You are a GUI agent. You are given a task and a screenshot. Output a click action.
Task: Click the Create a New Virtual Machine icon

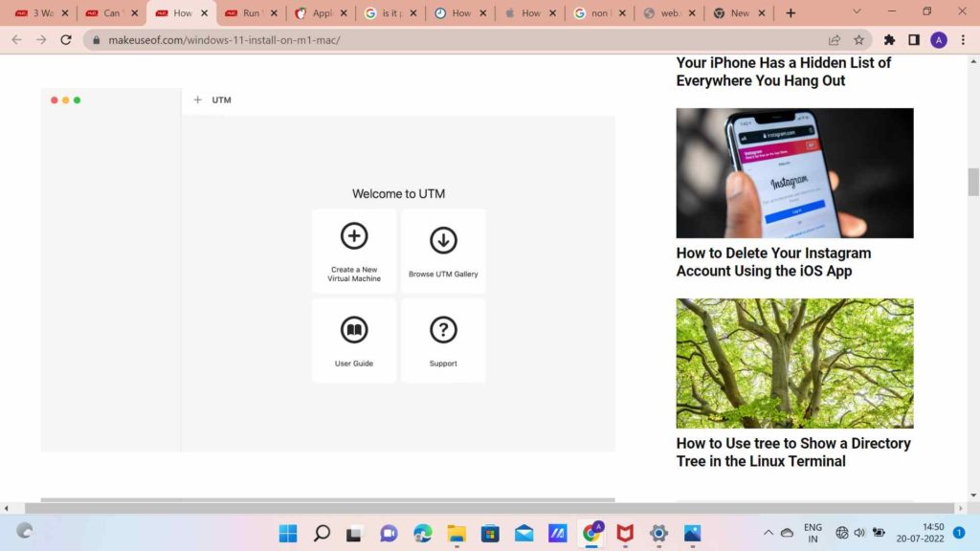(x=354, y=236)
